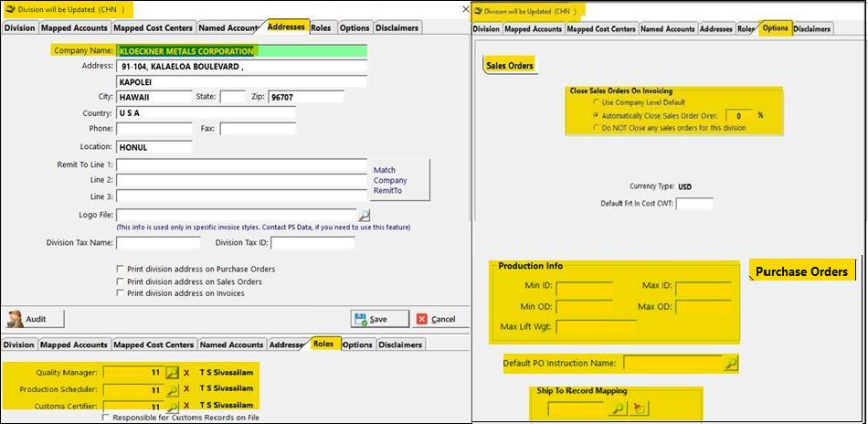The width and height of the screenshot is (868, 424).
Task: Open Options tab in bottom-left tab strip
Action: tap(357, 344)
